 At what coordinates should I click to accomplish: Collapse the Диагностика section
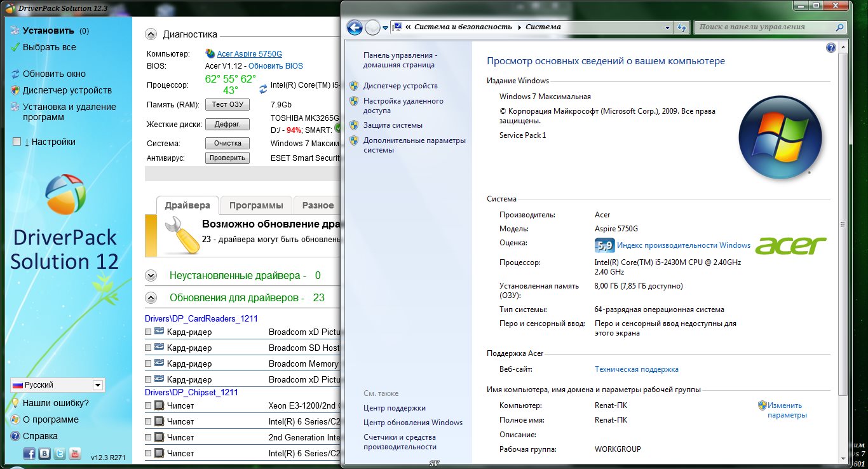pos(151,34)
